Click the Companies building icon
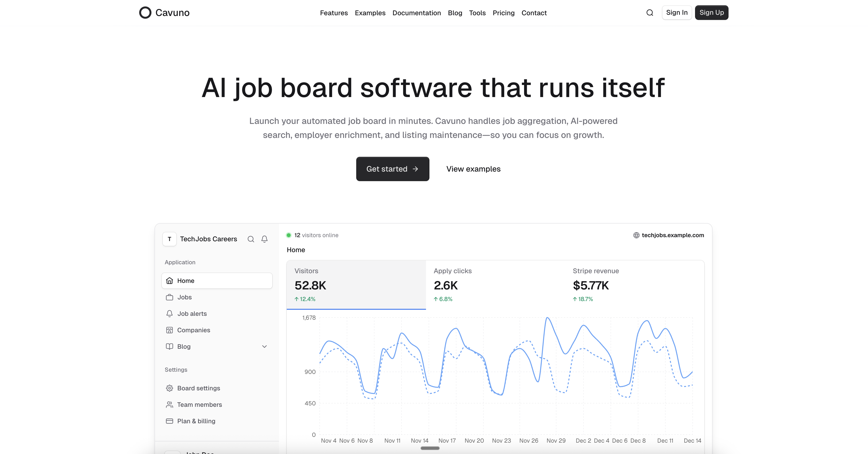 point(170,330)
